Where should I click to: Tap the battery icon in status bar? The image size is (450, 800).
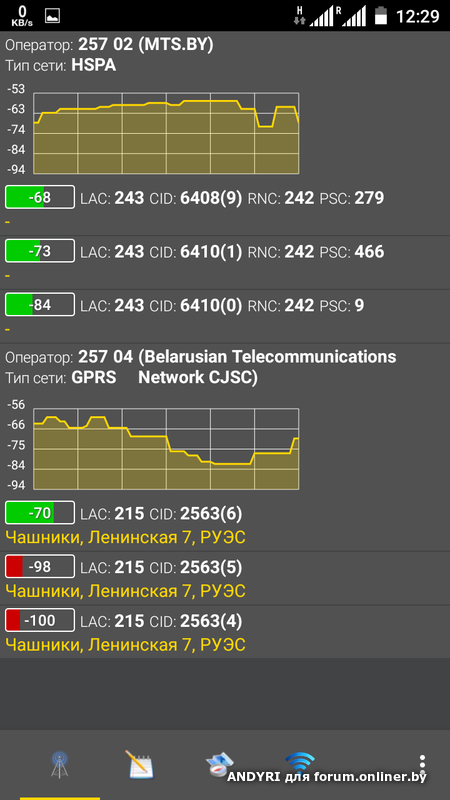tap(381, 15)
